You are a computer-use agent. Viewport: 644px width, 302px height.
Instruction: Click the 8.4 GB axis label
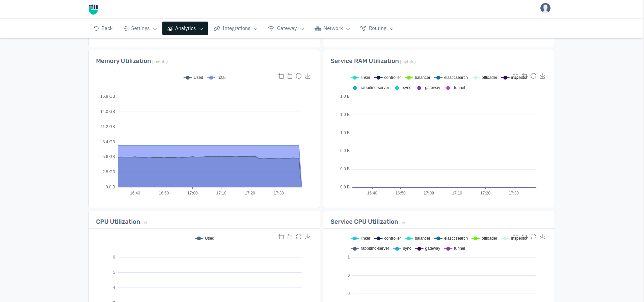coord(109,142)
